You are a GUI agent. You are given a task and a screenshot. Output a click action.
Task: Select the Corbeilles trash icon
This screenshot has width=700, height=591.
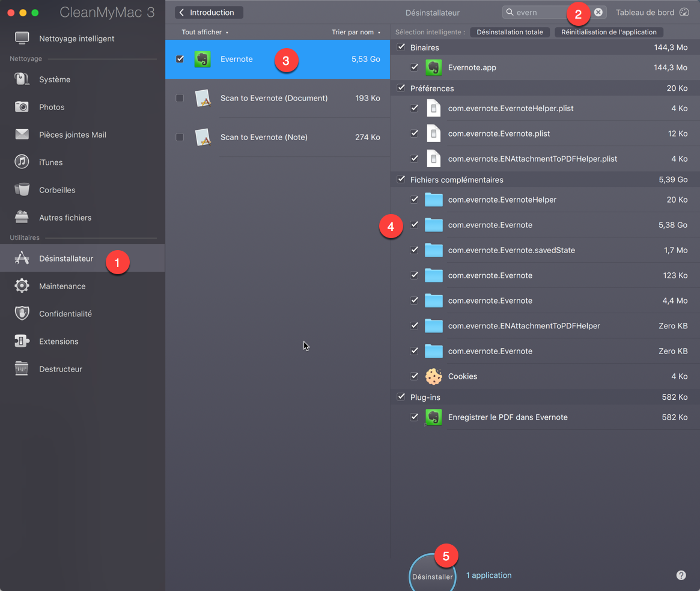pos(22,189)
